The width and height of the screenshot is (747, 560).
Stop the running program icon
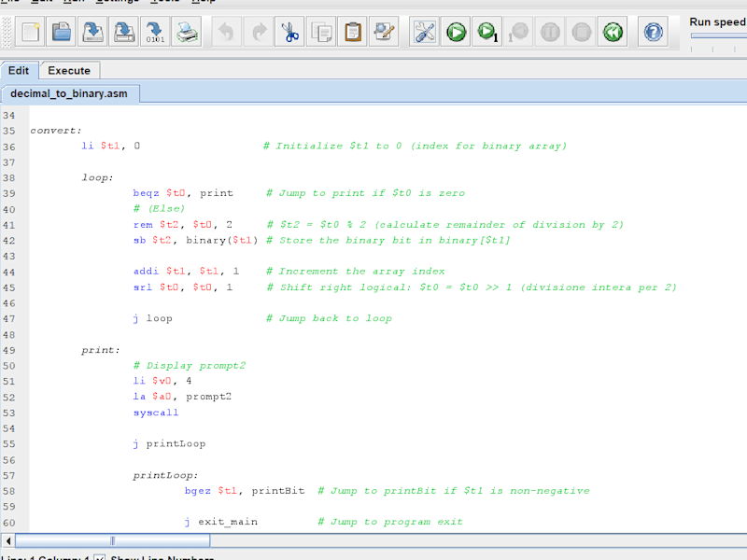581,32
